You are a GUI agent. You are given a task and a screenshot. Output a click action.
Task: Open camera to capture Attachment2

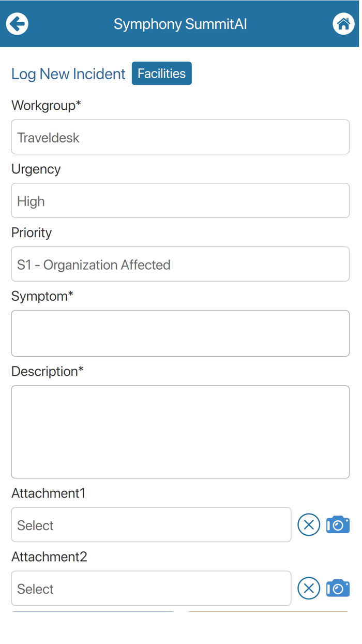pyautogui.click(x=338, y=588)
